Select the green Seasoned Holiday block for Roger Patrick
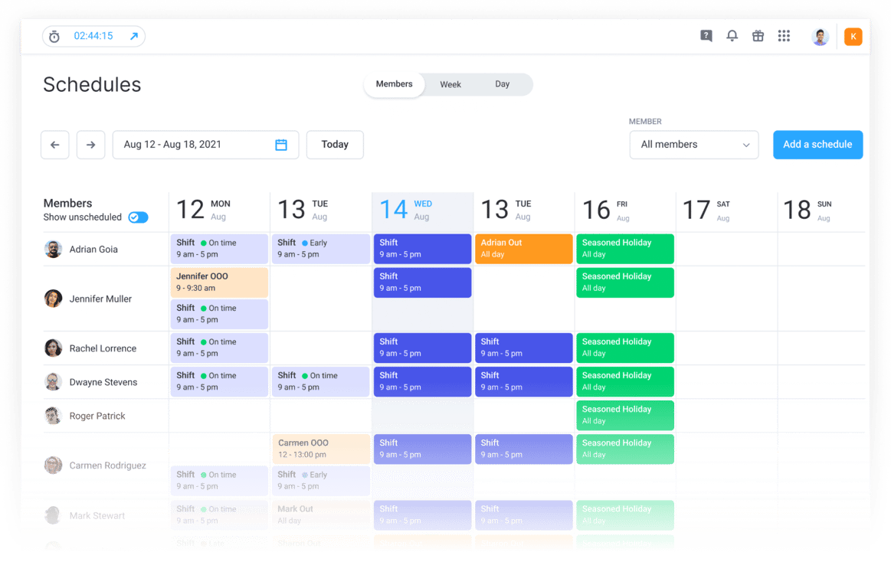The height and width of the screenshot is (588, 891). pyautogui.click(x=624, y=415)
